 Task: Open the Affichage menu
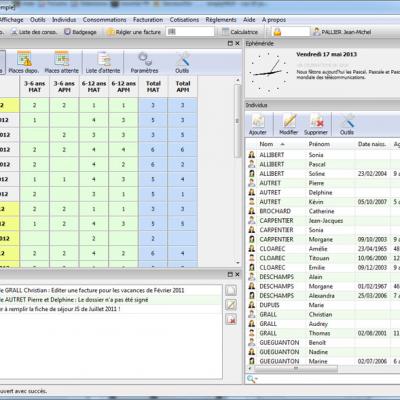[11, 20]
